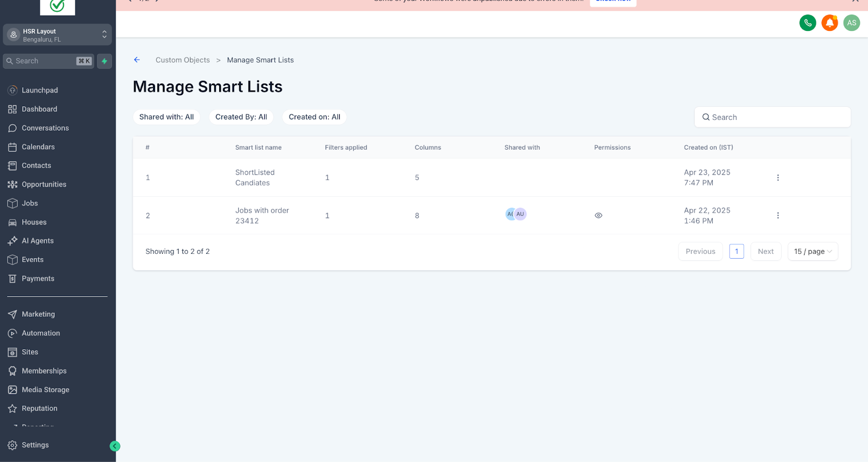
Task: Click the lightning quick actions icon
Action: (x=105, y=61)
